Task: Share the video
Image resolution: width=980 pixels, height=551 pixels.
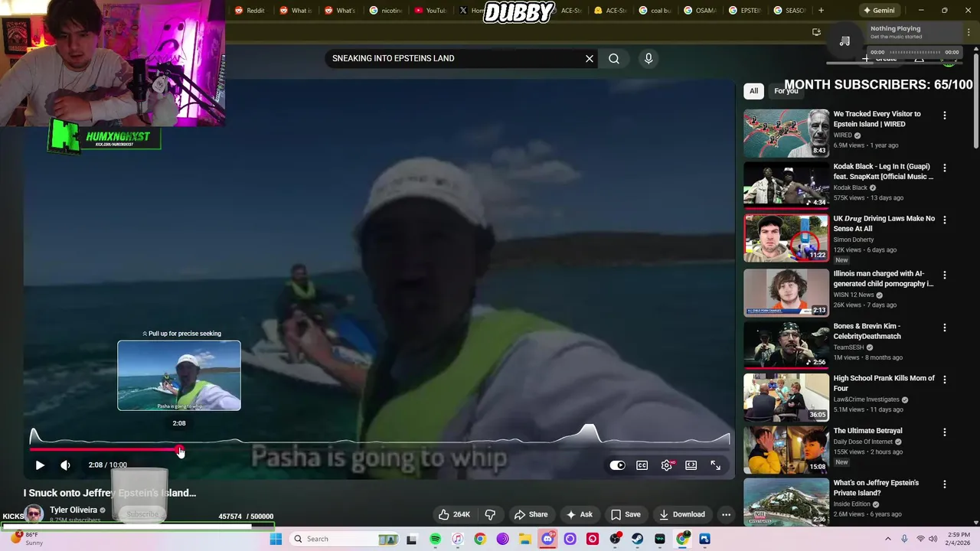Action: pos(531,514)
